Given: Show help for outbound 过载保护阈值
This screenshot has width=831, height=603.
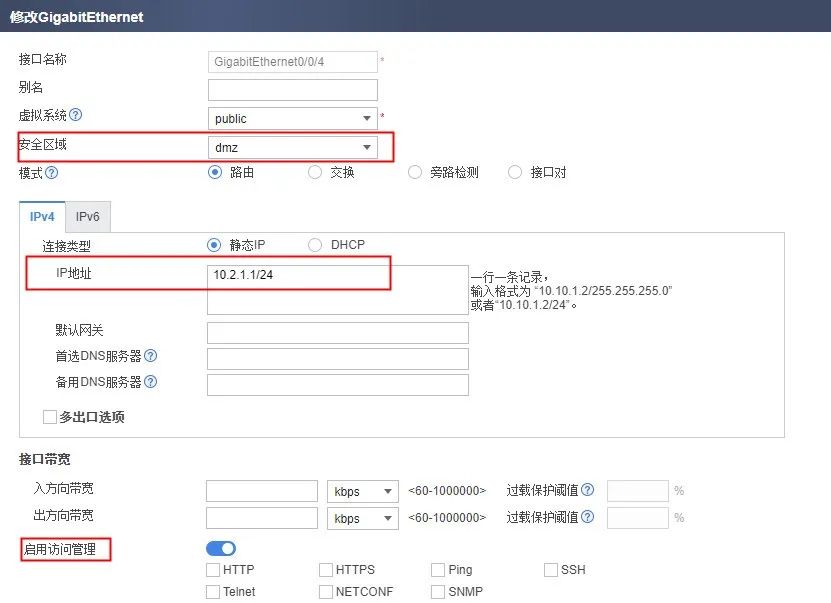Looking at the screenshot, I should pyautogui.click(x=587, y=517).
